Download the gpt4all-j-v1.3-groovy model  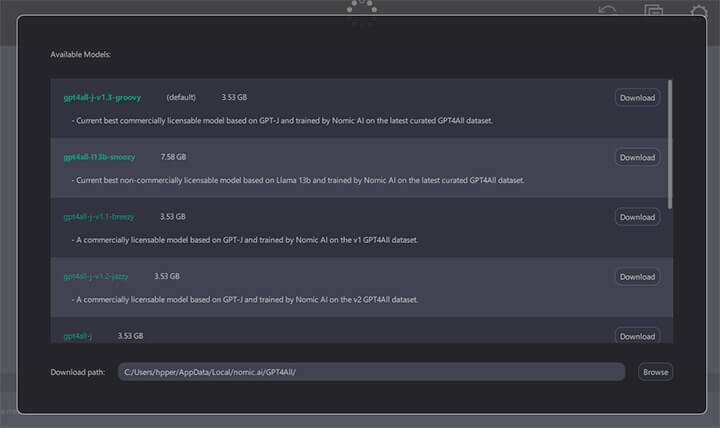click(637, 98)
